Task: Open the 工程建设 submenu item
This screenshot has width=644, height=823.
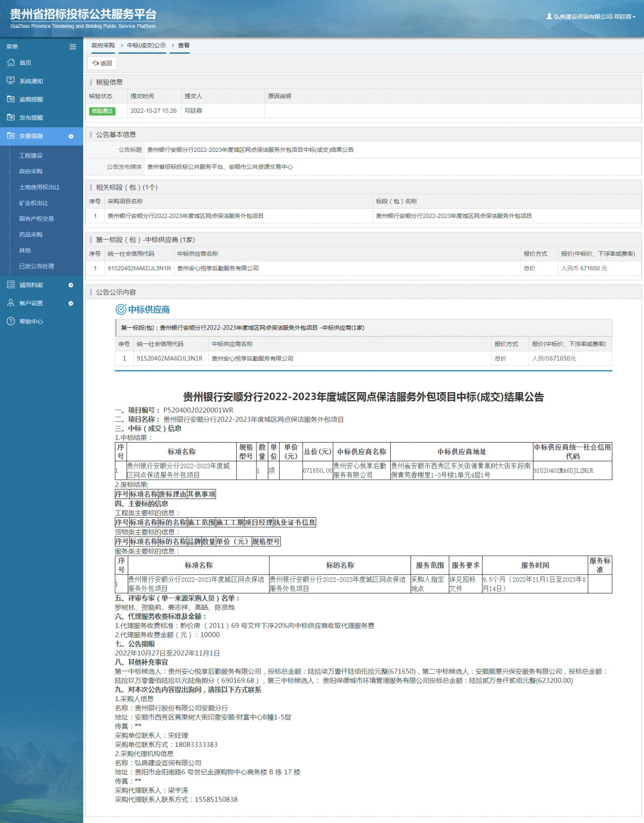Action: click(31, 156)
